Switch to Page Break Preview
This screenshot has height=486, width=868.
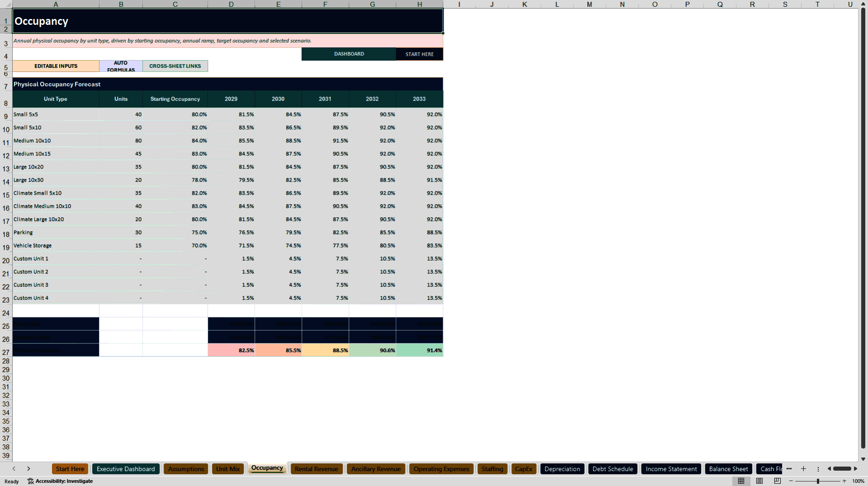pyautogui.click(x=778, y=481)
